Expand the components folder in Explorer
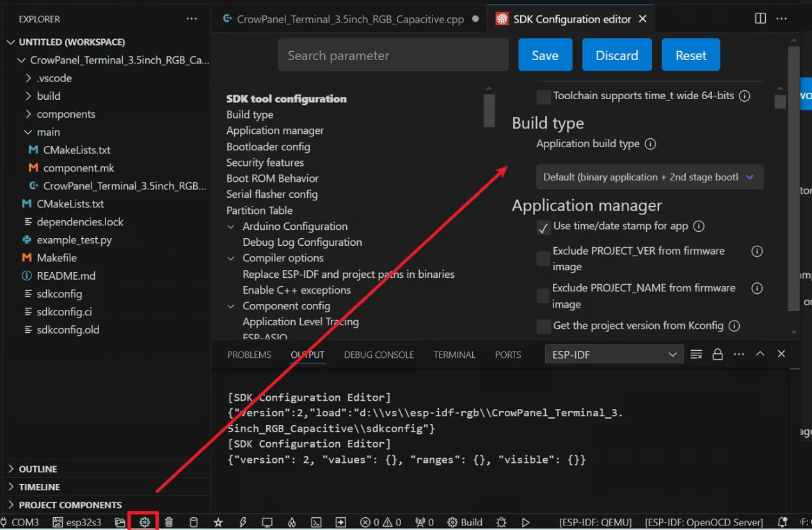 click(x=65, y=114)
